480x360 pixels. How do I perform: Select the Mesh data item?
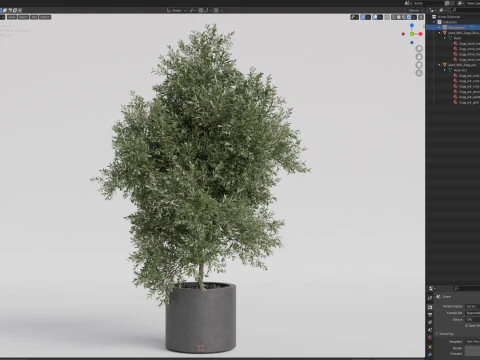(x=457, y=38)
